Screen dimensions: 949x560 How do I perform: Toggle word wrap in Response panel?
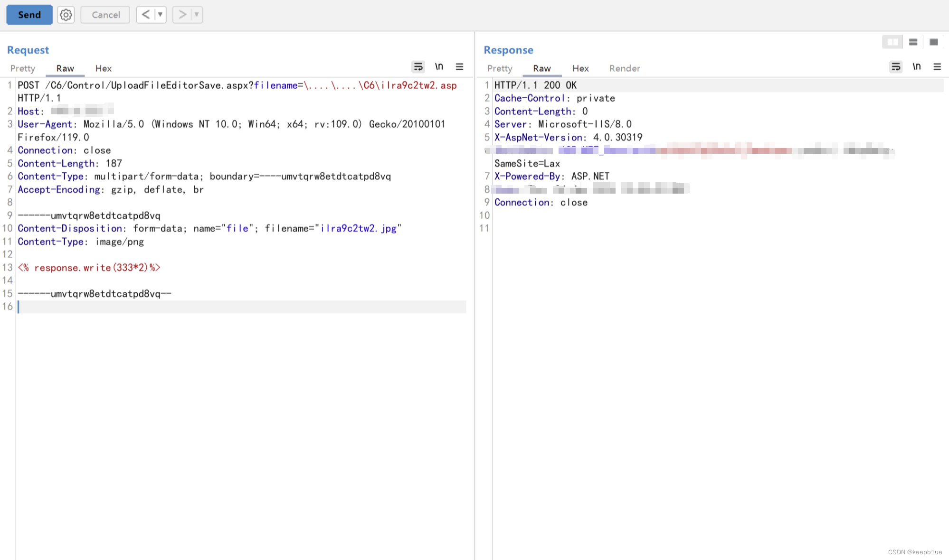[895, 67]
